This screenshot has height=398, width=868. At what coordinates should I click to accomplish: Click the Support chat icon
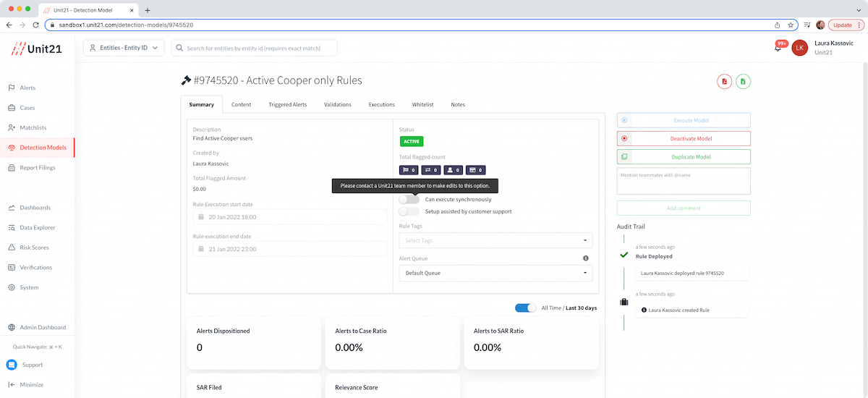(x=12, y=365)
